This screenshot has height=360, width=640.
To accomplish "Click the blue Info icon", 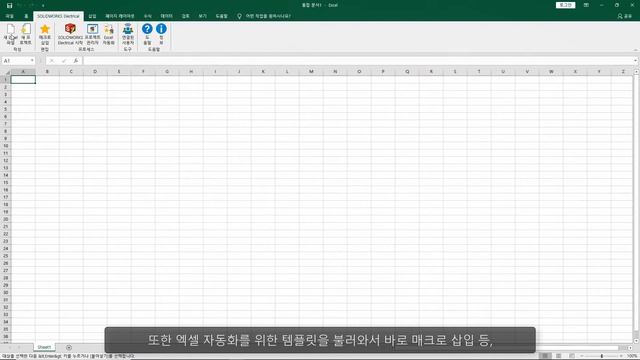I will tap(161, 29).
